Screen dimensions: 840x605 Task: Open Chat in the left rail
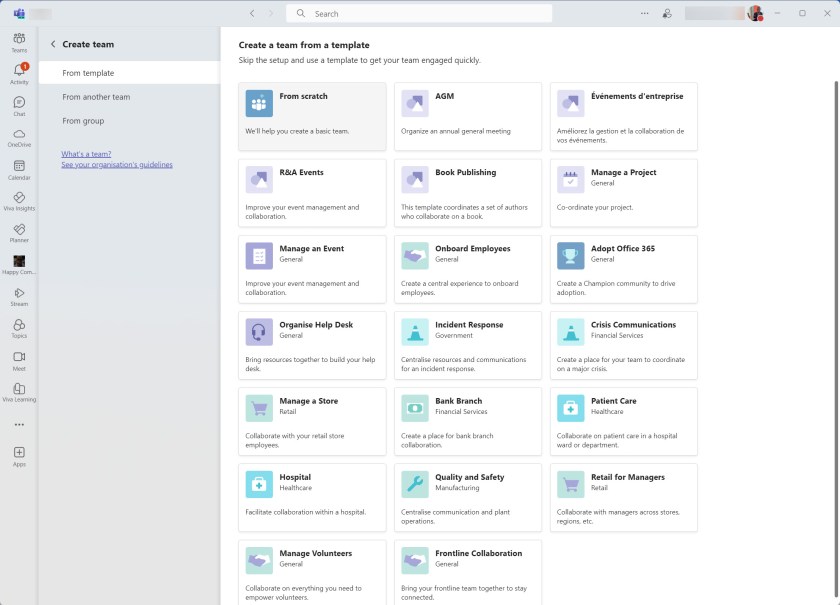(x=19, y=106)
